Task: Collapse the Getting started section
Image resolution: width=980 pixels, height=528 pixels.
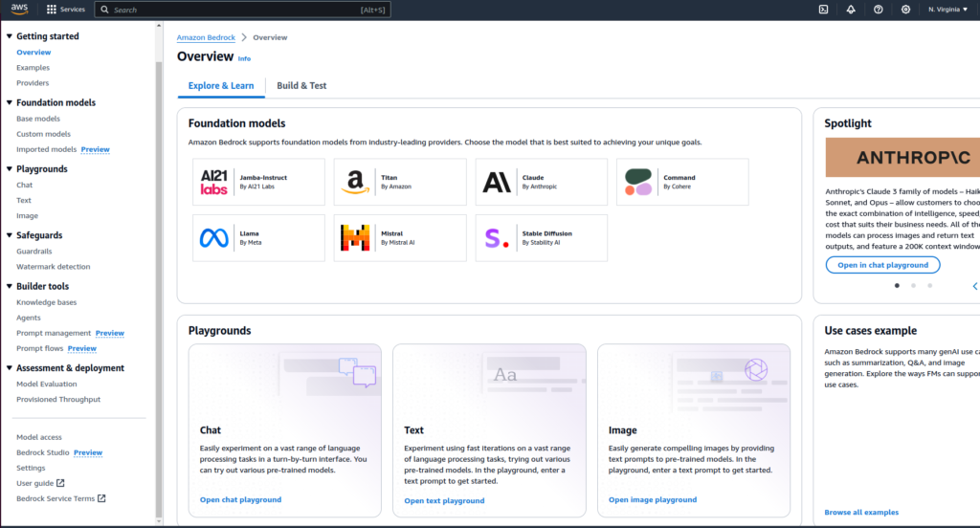Action: pyautogui.click(x=10, y=36)
